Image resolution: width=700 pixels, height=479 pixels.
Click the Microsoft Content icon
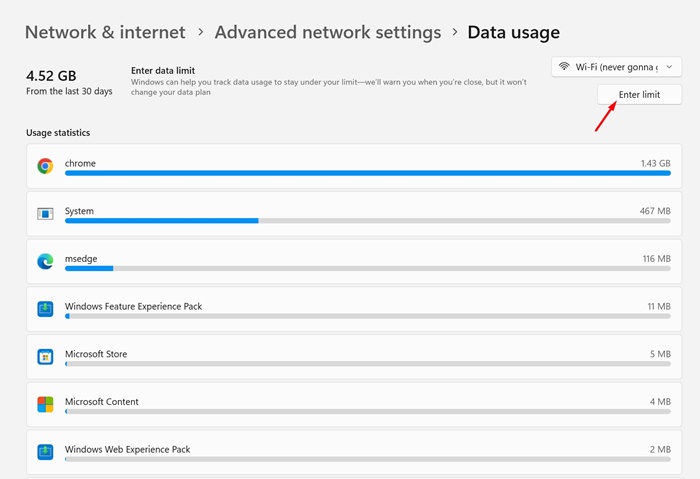click(45, 404)
